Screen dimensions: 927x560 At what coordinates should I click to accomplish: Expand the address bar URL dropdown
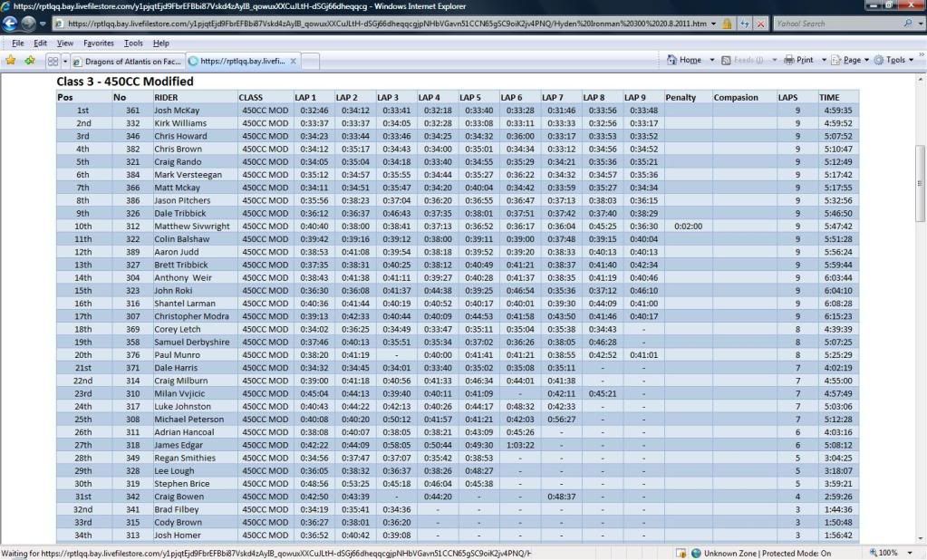click(x=713, y=24)
